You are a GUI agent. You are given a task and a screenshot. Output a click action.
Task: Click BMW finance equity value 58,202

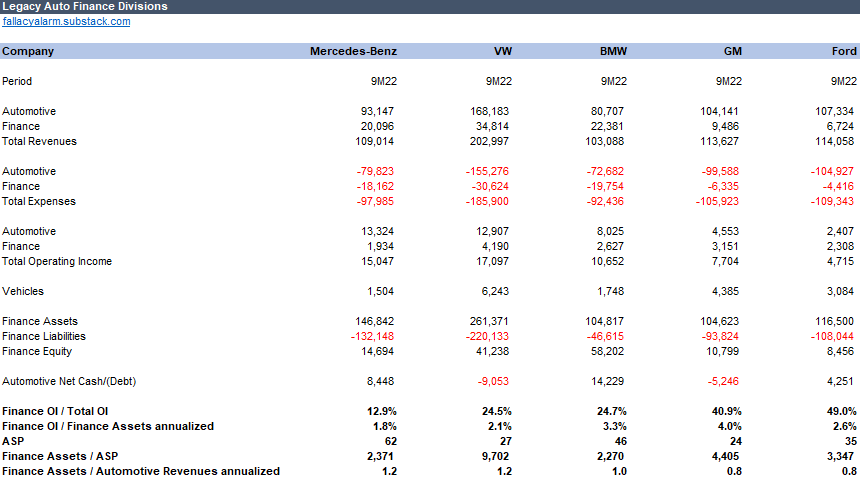[608, 351]
